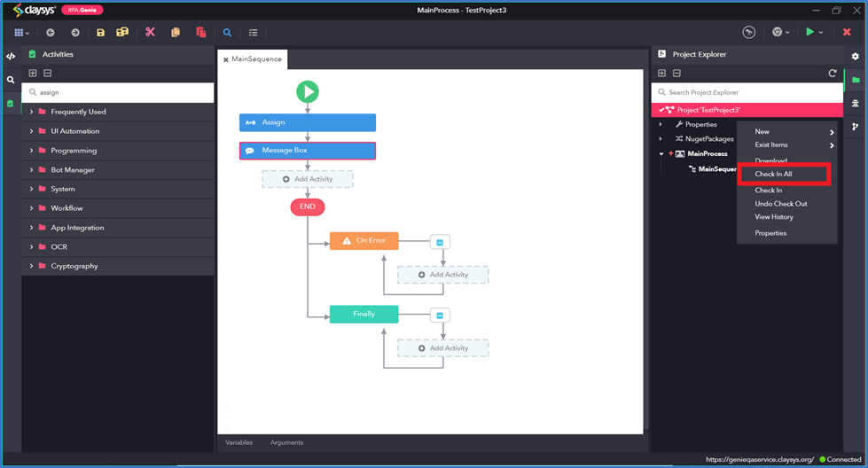
Task: Click the Search Project Explorer field
Action: tap(747, 92)
